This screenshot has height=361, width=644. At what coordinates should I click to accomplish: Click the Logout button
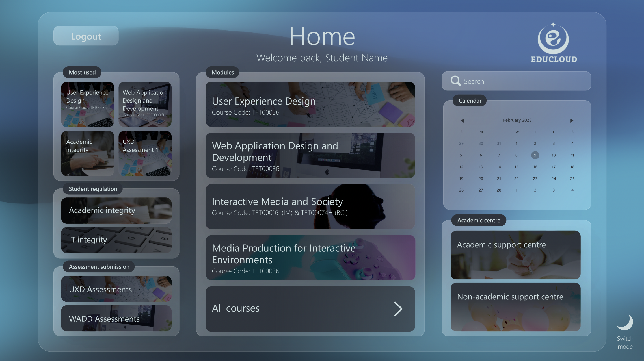pyautogui.click(x=86, y=35)
